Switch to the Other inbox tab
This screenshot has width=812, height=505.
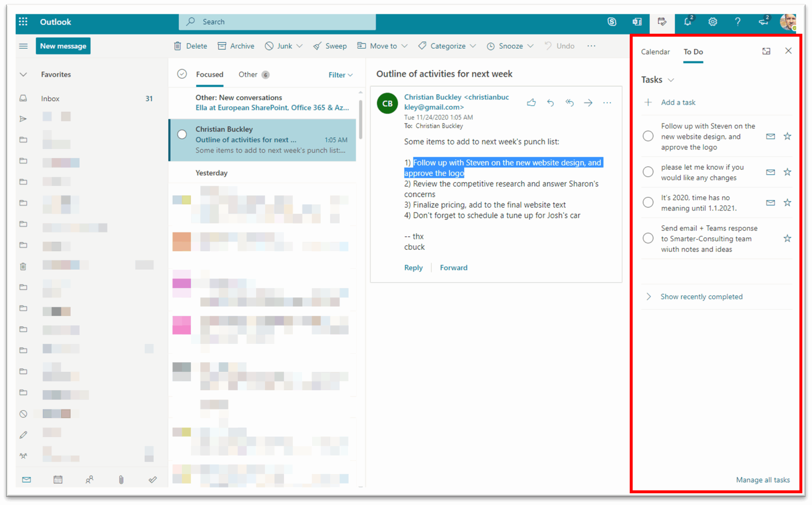click(x=248, y=75)
